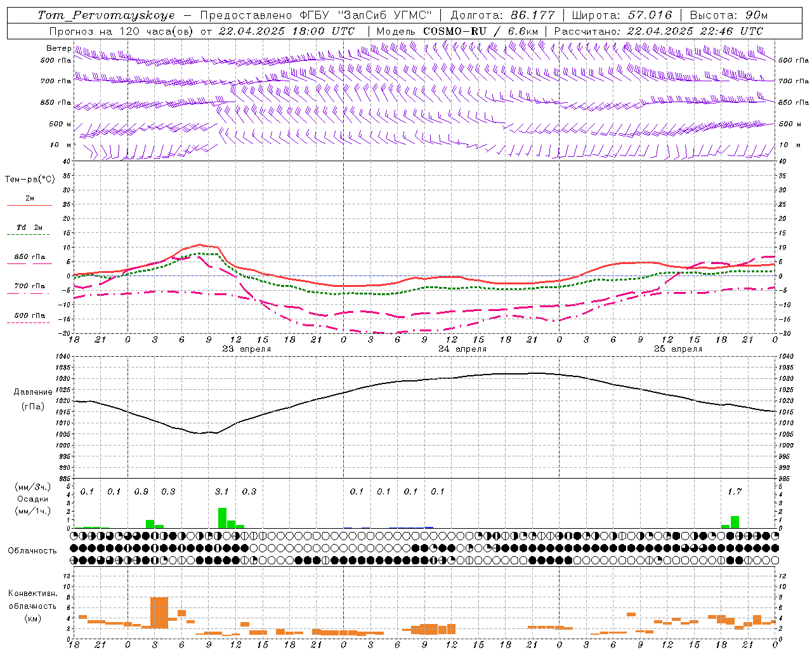Viewport: 812px width, 650px height.
Task: Click the "Рассчитано: 22.04.2025 22:46 UTC" text
Action: (658, 31)
